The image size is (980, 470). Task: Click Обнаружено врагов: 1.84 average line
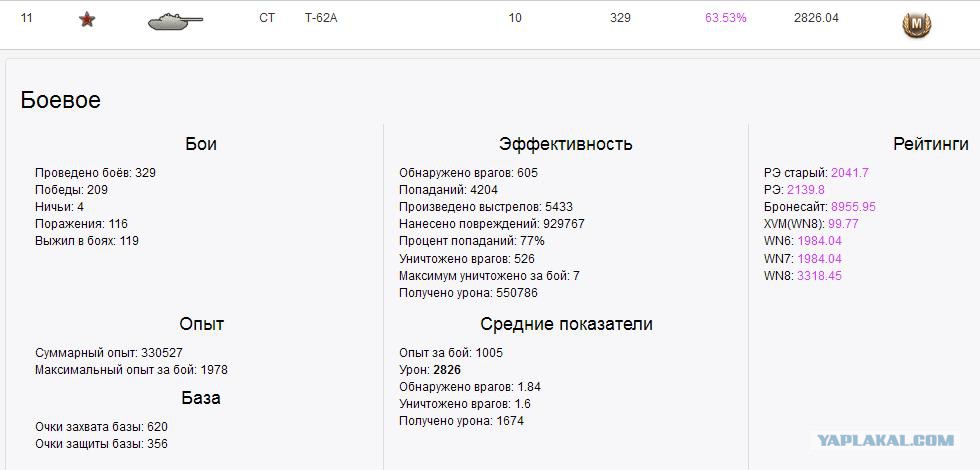click(x=469, y=387)
